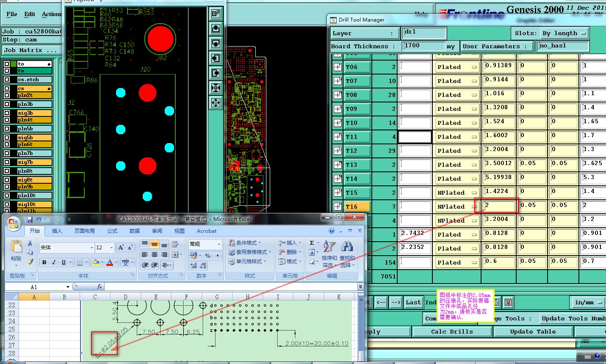Open the in/mm units dropdown
The image size is (606, 364).
tap(588, 302)
